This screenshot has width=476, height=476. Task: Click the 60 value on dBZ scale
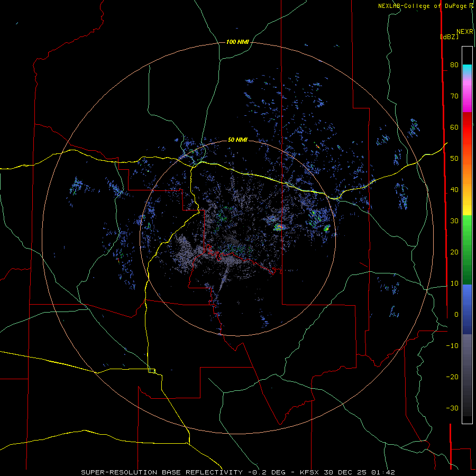coord(454,127)
